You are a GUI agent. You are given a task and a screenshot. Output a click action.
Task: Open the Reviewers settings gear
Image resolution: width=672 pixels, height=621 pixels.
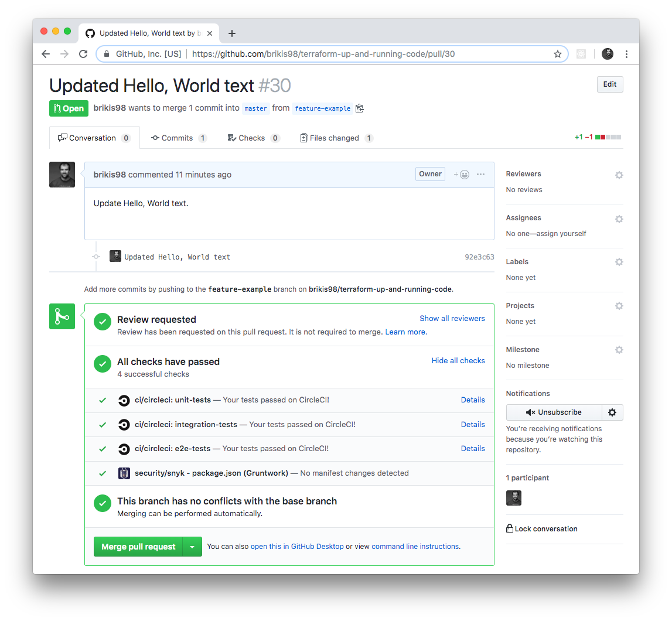point(619,175)
